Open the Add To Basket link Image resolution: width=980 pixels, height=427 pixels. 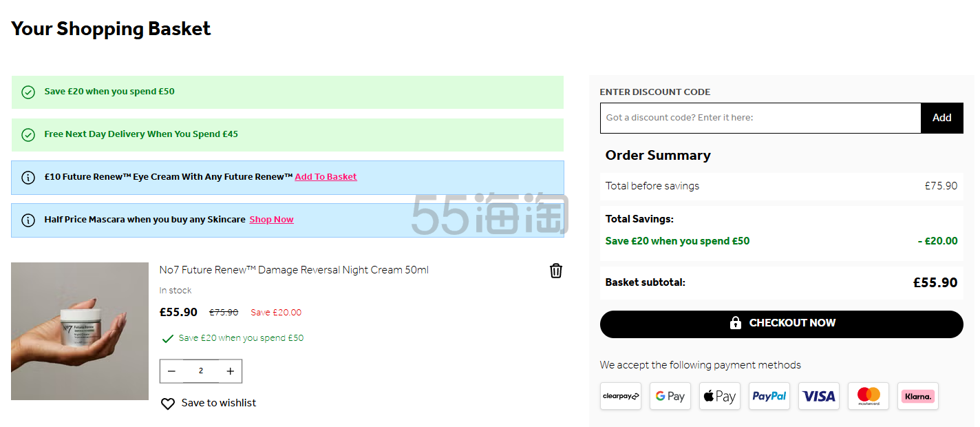[x=326, y=177]
